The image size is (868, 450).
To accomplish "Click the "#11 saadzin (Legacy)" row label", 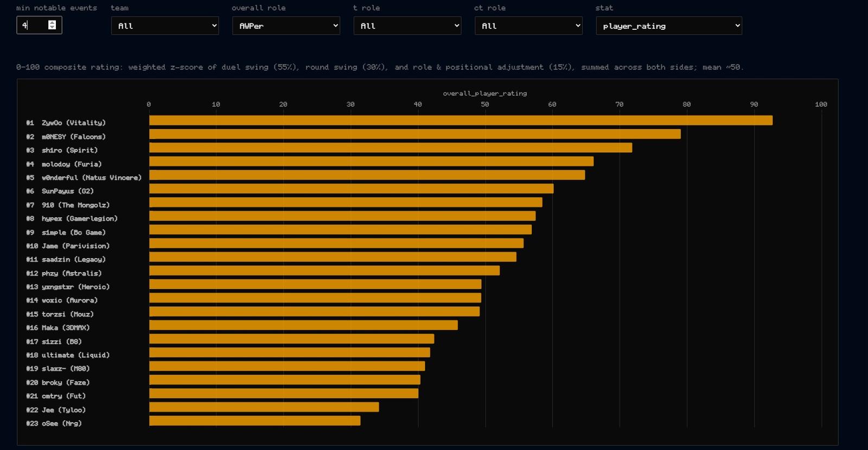I will pyautogui.click(x=66, y=259).
